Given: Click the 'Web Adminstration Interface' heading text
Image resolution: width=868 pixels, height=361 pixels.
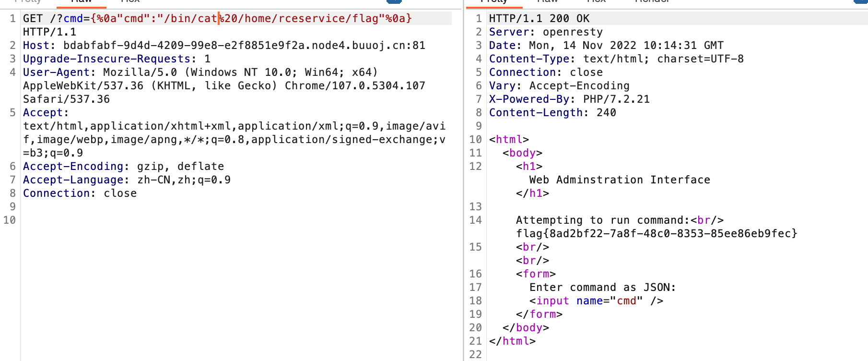Looking at the screenshot, I should pos(620,180).
